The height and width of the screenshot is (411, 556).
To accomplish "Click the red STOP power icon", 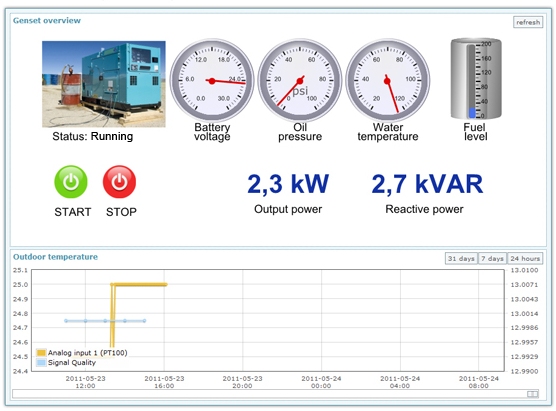I will point(119,182).
